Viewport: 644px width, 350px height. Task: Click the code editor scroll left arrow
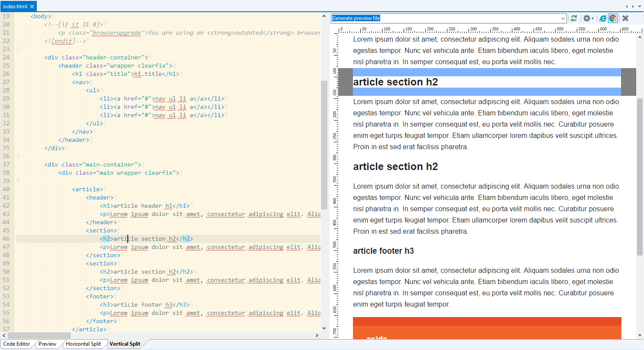click(x=4, y=335)
